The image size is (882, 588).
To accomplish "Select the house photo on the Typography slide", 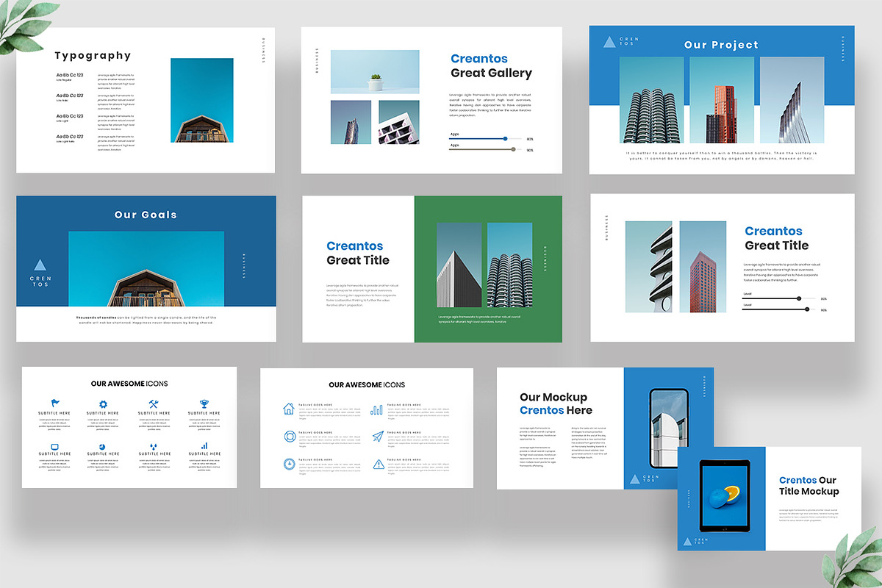I will pos(202,101).
